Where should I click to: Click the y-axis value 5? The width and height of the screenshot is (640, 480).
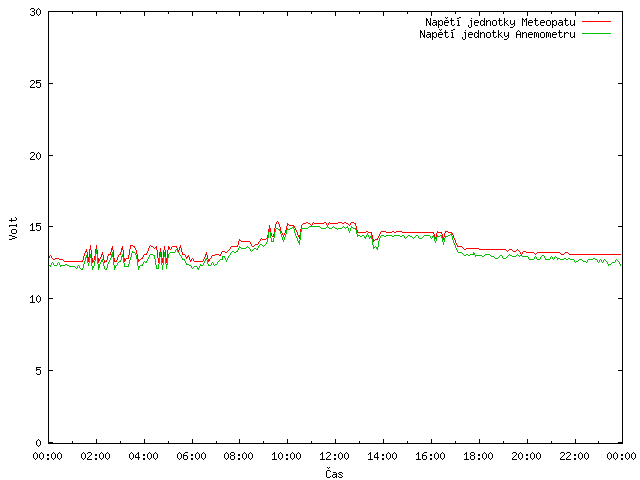point(38,371)
